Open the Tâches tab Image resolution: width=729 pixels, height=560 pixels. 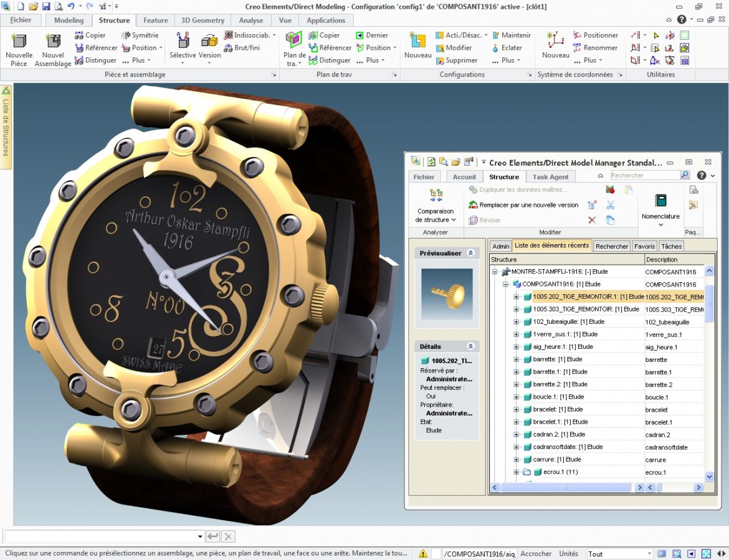coord(671,246)
